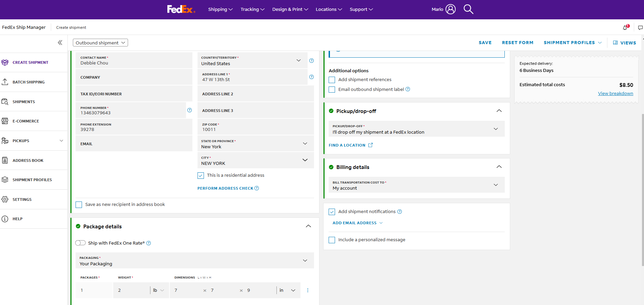Check Add shipment references
644x305 pixels.
[332, 80]
